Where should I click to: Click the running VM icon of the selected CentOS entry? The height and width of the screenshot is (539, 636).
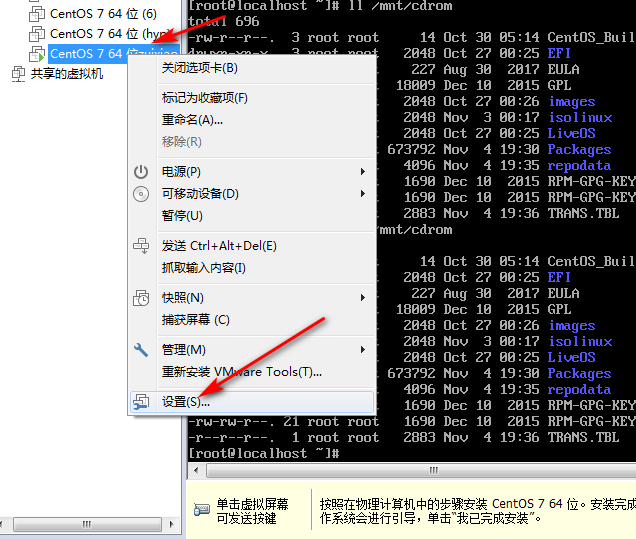pos(37,54)
